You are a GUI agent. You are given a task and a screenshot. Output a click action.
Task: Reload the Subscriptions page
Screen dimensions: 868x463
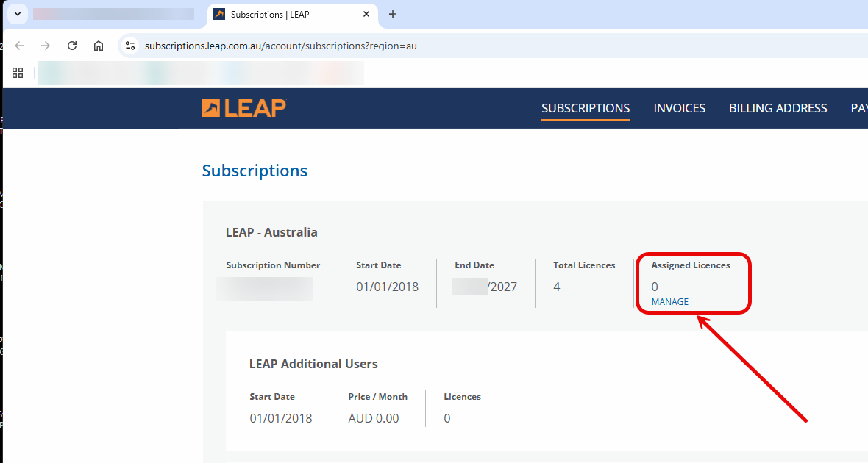click(71, 45)
